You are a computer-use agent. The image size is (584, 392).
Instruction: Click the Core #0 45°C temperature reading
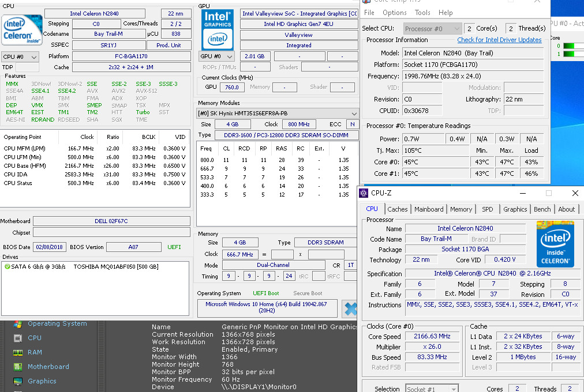click(436, 162)
